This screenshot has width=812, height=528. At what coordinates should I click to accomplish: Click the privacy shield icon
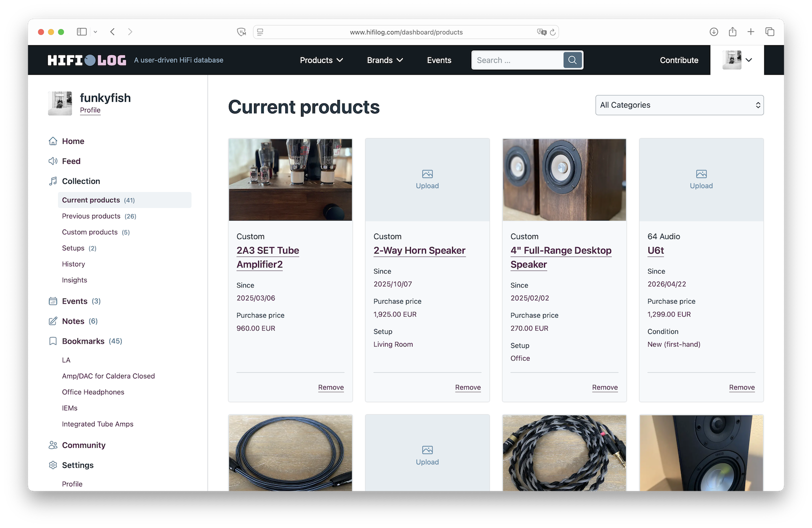241,32
